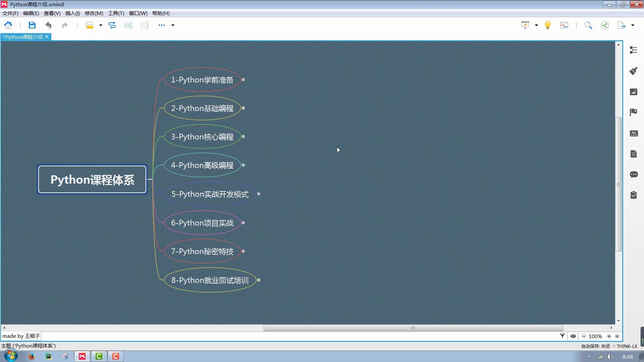The height and width of the screenshot is (362, 644).
Task: Open the Task Info clipboard panel
Action: pos(633,195)
